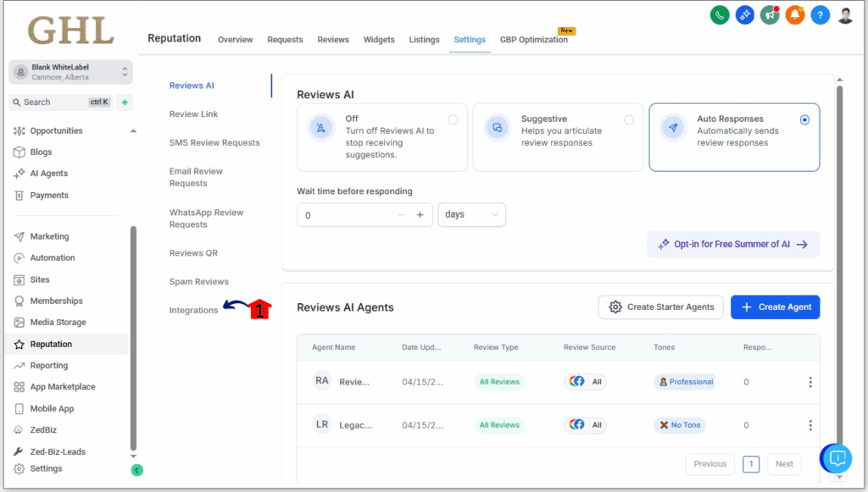Switch to the Reviews tab
The width and height of the screenshot is (868, 492).
pyautogui.click(x=333, y=40)
